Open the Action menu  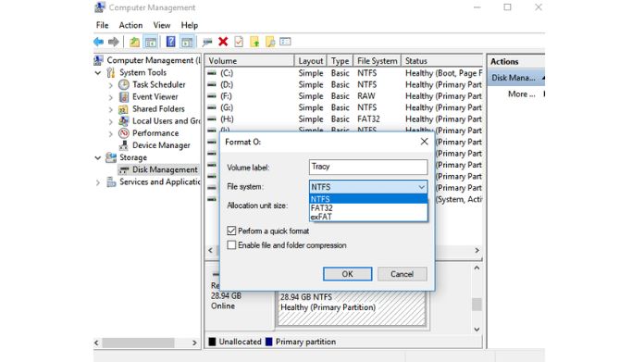coord(130,25)
